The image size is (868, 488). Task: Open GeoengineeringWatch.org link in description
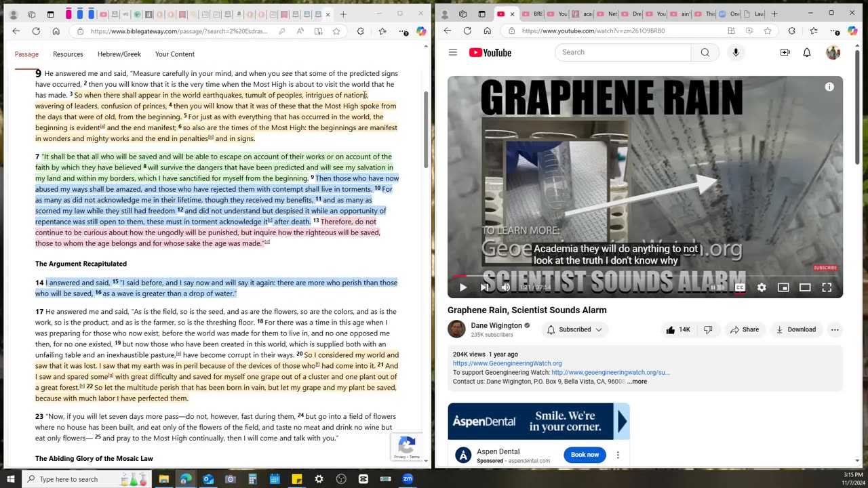[507, 363]
